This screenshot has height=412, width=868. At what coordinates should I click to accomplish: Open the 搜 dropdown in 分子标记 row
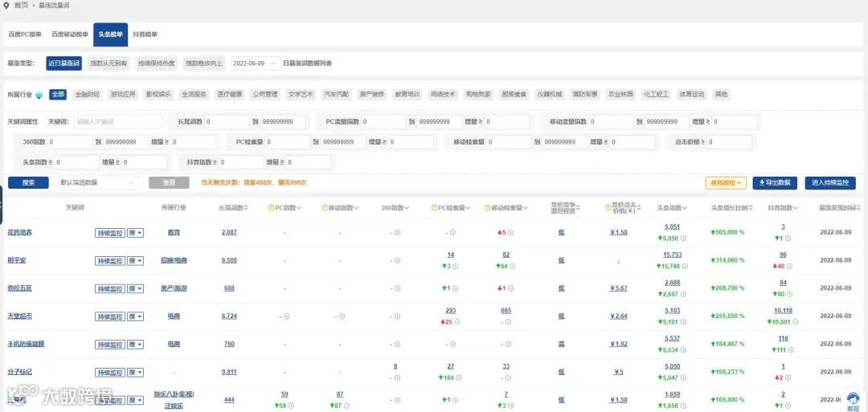135,372
